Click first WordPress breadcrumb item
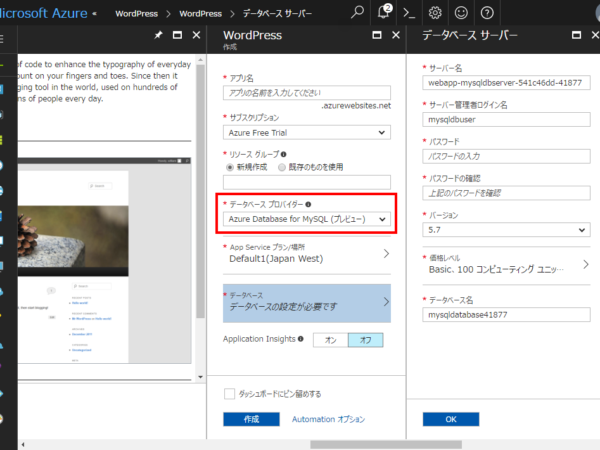This screenshot has height=450, width=600. click(137, 14)
